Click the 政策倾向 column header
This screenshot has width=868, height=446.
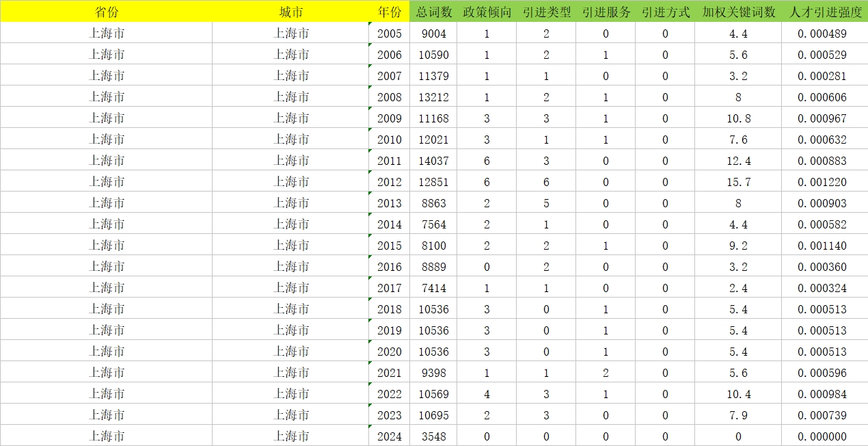click(x=487, y=12)
